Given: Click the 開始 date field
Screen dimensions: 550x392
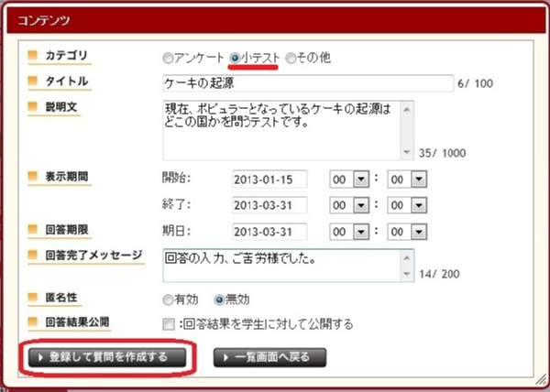Looking at the screenshot, I should tap(269, 179).
